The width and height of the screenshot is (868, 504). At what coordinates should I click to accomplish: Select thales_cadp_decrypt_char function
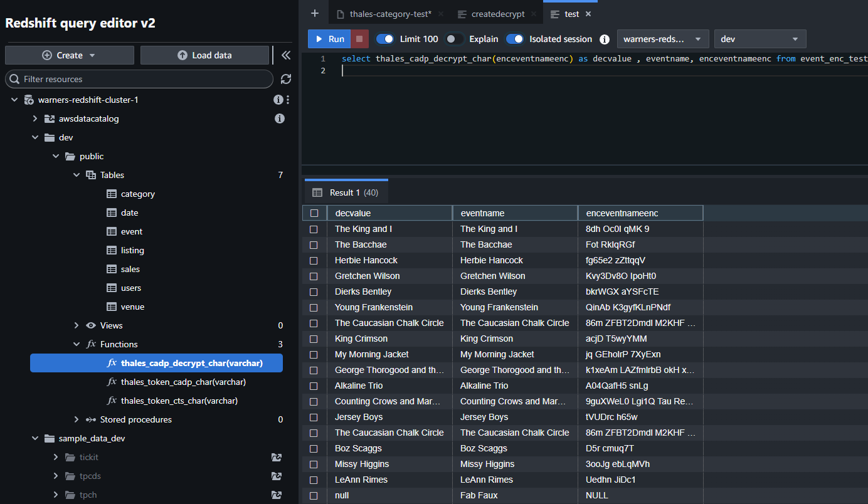coord(156,363)
